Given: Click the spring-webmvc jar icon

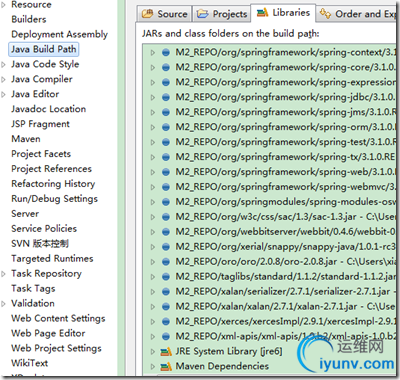Looking at the screenshot, I should click(x=166, y=187).
